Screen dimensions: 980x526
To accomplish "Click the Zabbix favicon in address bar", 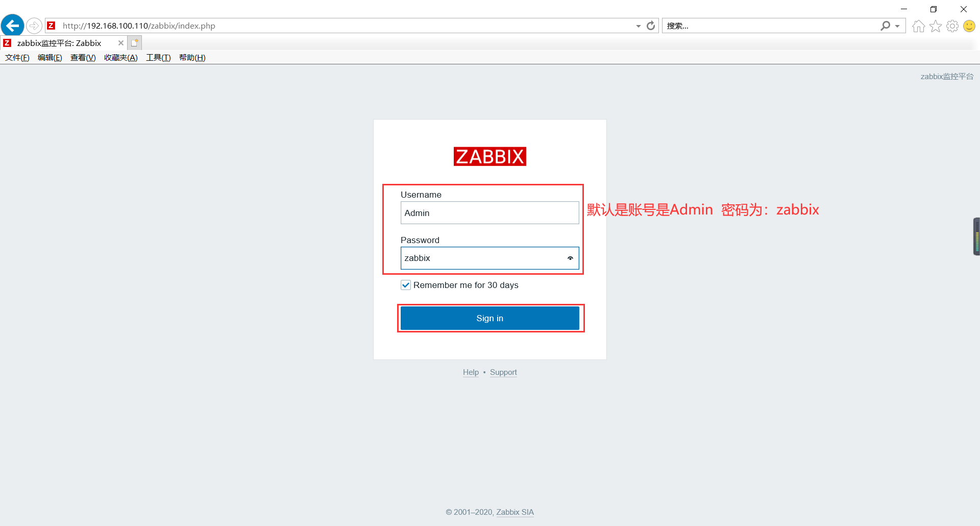I will [x=51, y=26].
